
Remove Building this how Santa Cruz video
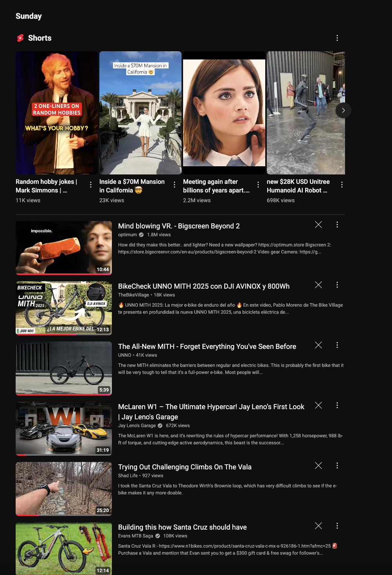pos(318,526)
